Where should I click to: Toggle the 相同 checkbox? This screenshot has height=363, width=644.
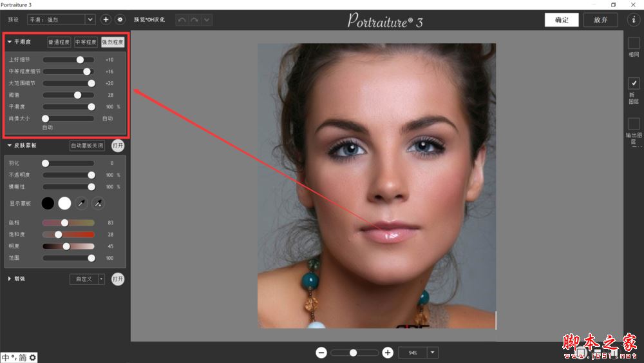pos(633,43)
